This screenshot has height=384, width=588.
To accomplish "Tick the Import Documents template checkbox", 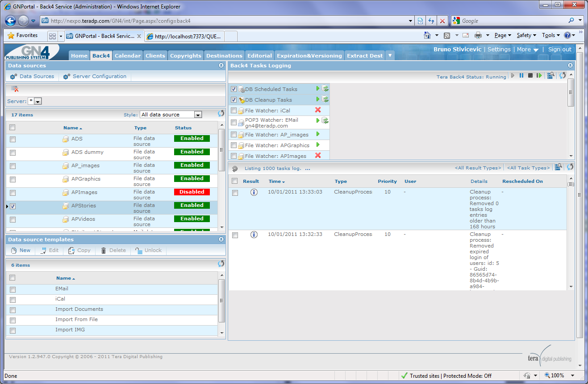I will 13,310.
